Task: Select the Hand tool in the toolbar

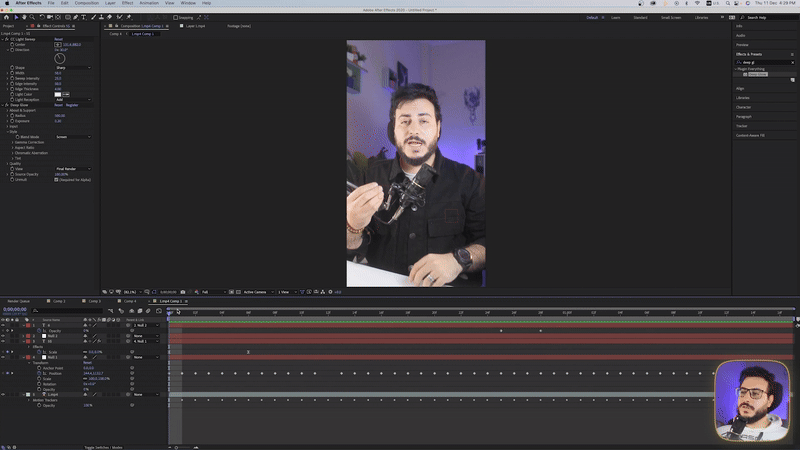Action: pyautogui.click(x=24, y=17)
